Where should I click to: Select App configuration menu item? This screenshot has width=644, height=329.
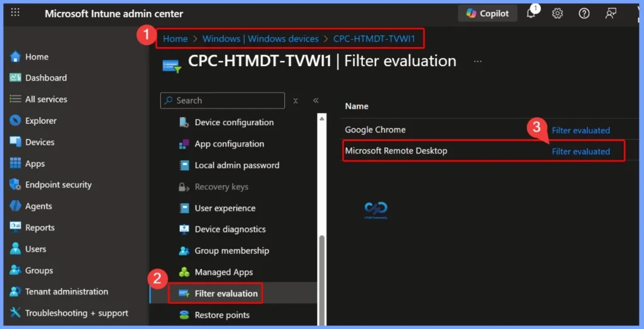(229, 144)
